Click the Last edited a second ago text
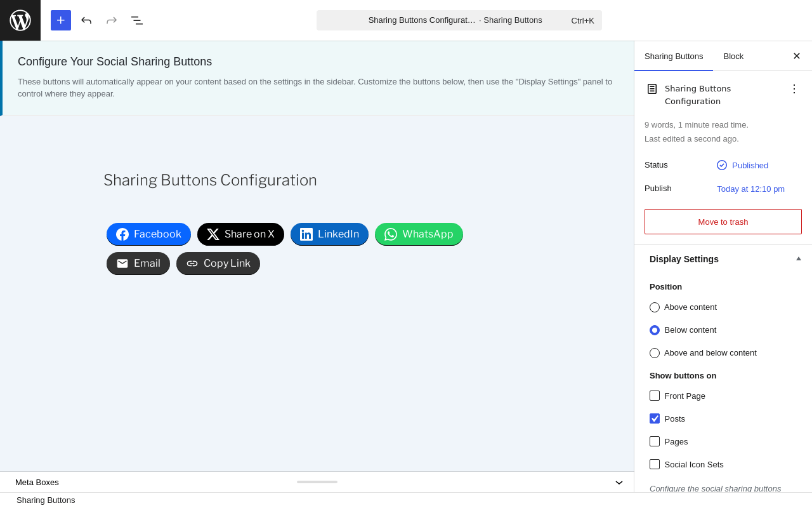The image size is (812, 508). tap(691, 139)
